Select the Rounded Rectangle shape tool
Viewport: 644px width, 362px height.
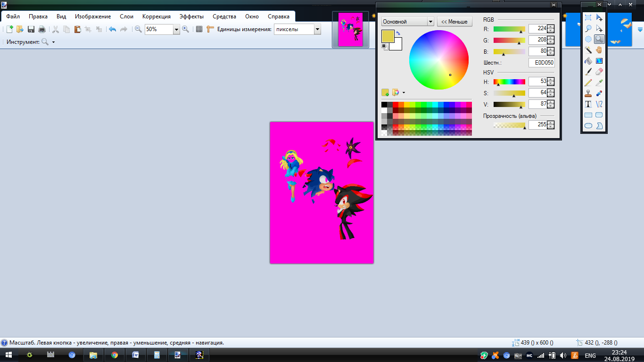(599, 115)
